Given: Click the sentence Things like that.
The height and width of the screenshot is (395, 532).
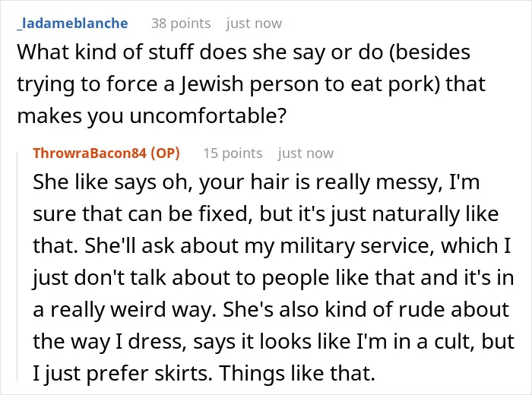Looking at the screenshot, I should click(297, 373).
